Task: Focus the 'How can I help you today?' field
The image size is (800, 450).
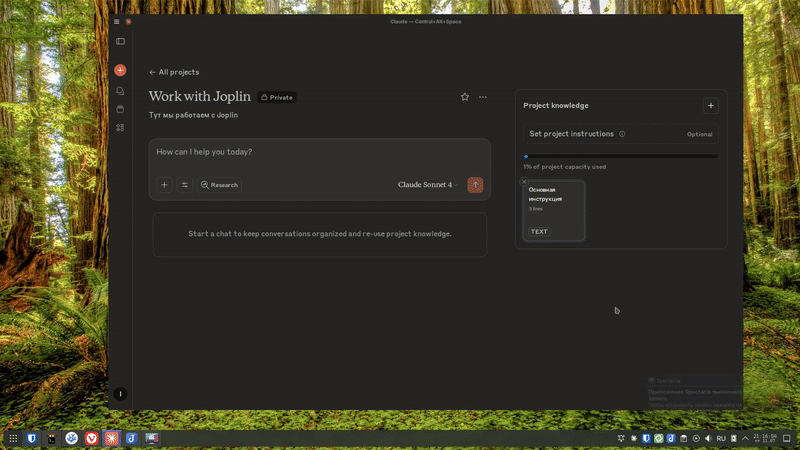Action: tap(319, 152)
